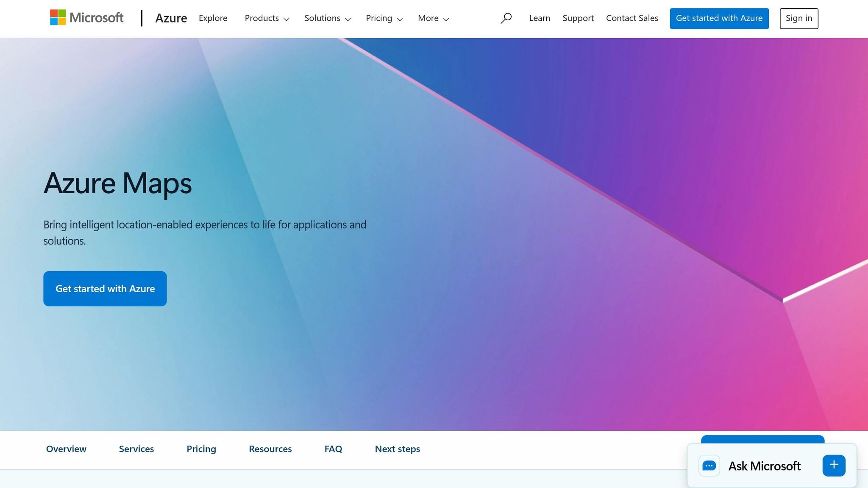The width and height of the screenshot is (868, 488).
Task: Jump to the Pricing section tab
Action: pos(201,449)
